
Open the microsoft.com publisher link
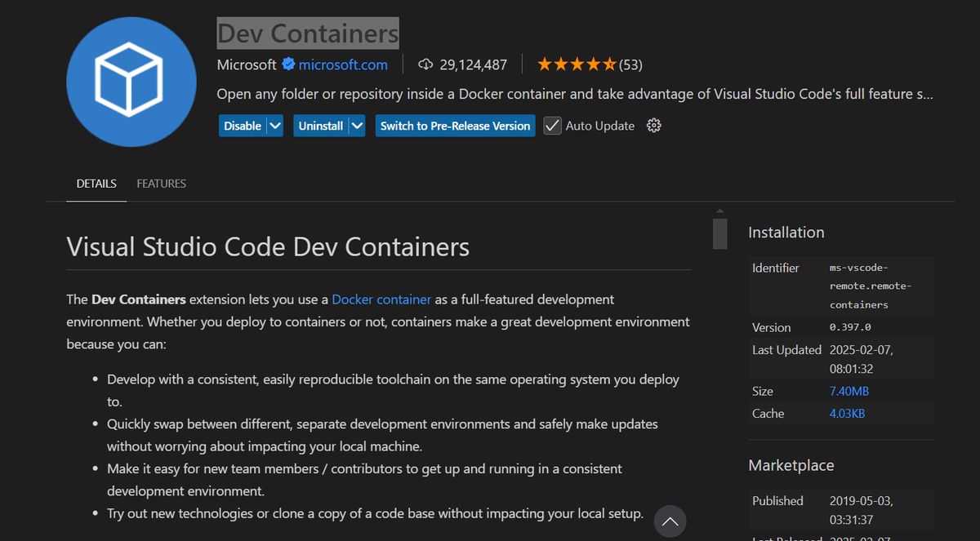(341, 64)
